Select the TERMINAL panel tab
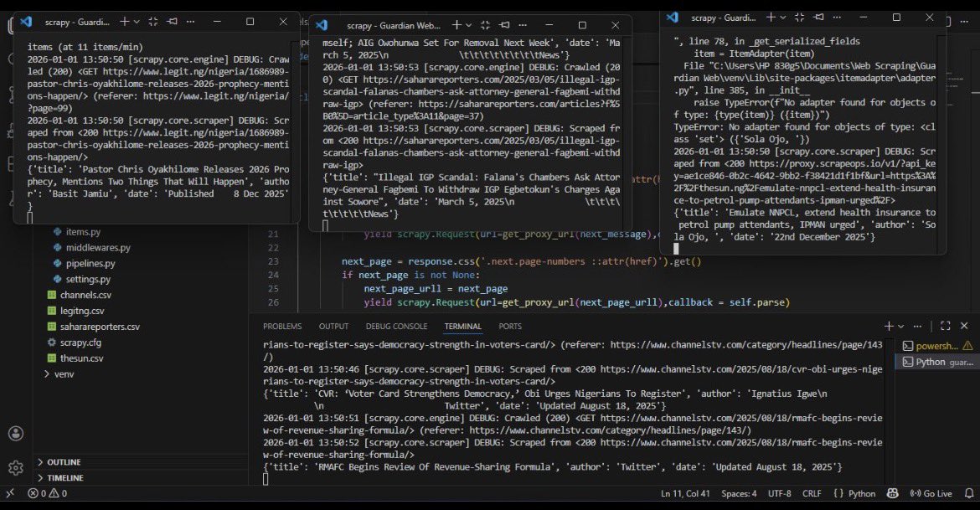Screen dimensions: 980x510 tap(462, 327)
